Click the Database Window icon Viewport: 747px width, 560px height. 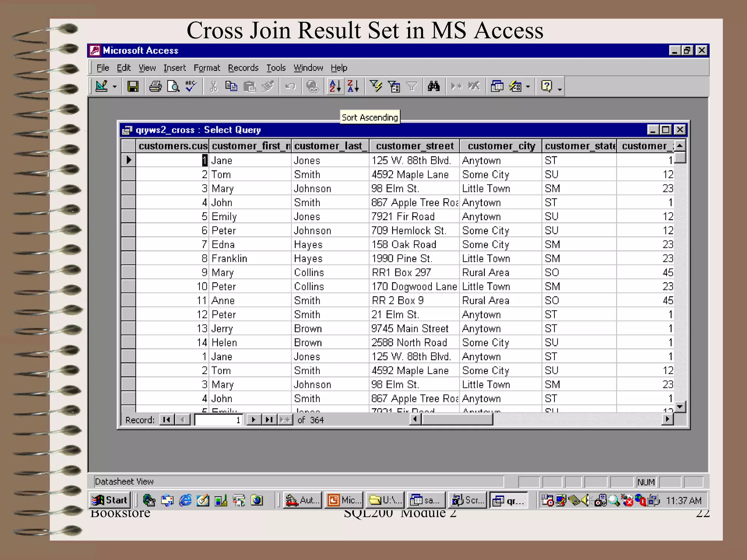(497, 86)
